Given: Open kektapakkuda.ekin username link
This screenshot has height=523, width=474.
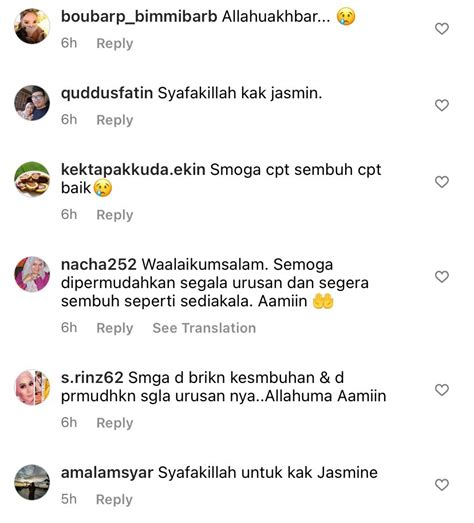Looking at the screenshot, I should [133, 170].
